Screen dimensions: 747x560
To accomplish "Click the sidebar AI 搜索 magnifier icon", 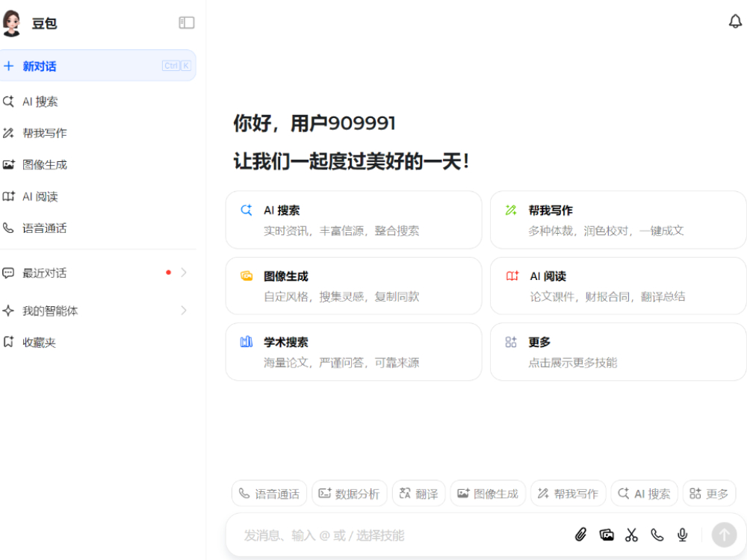I will tap(8, 102).
